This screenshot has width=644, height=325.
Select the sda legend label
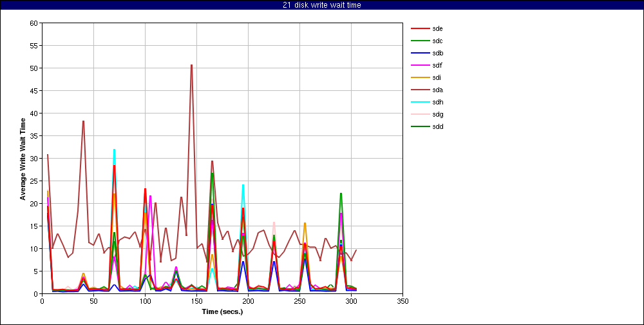437,90
